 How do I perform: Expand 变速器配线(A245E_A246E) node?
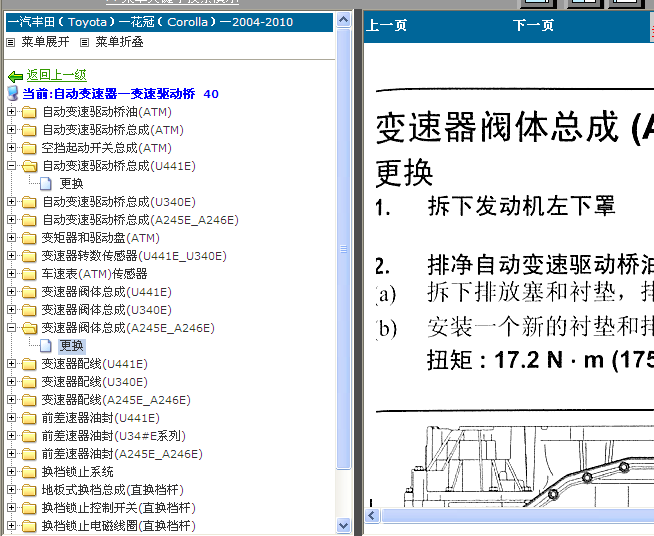point(12,400)
